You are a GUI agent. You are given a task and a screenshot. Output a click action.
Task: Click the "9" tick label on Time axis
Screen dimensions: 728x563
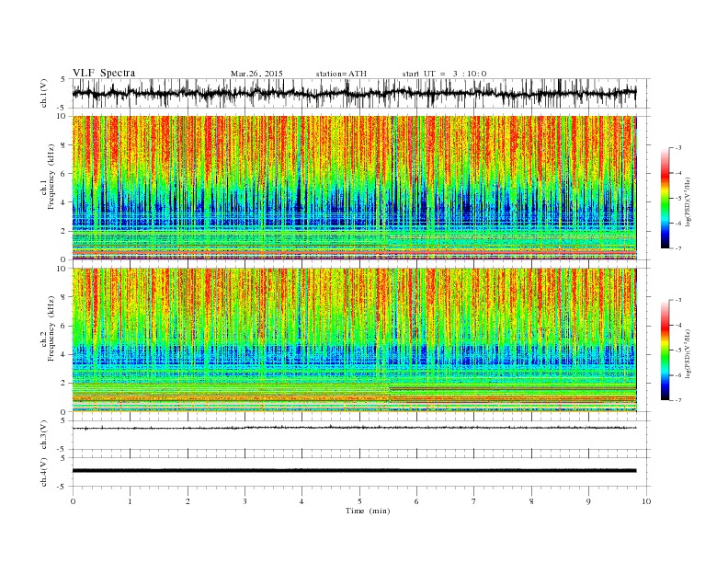point(588,501)
